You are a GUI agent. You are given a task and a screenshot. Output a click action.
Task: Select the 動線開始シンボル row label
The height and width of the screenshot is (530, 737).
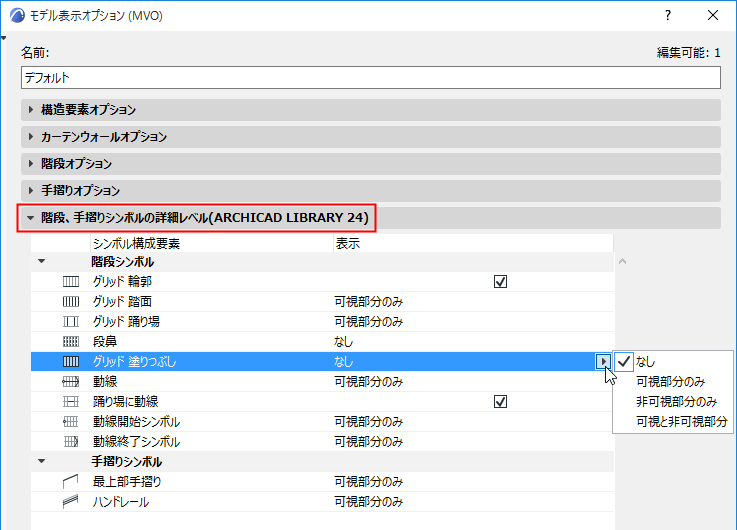tap(136, 422)
